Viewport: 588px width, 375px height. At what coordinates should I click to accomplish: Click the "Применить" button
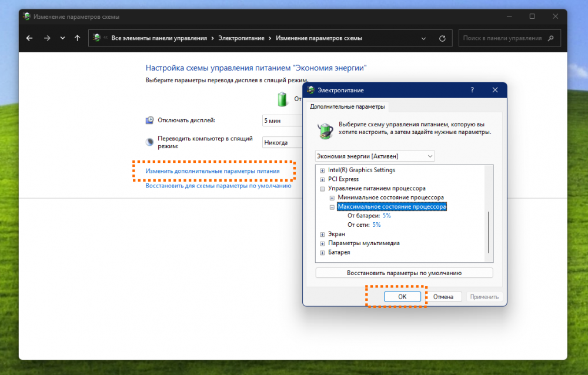click(x=484, y=297)
